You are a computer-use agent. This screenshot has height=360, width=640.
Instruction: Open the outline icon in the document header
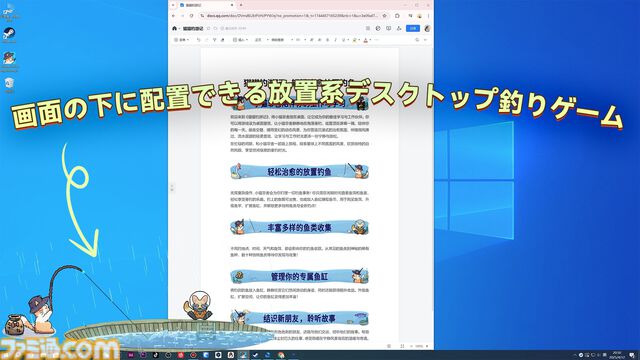click(x=368, y=28)
